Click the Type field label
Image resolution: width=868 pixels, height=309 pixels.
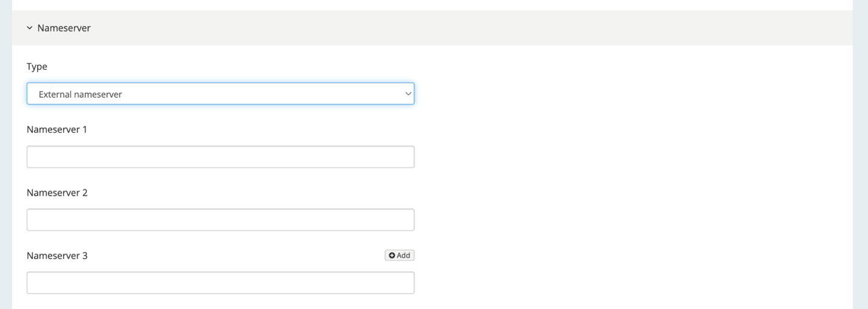(x=37, y=67)
